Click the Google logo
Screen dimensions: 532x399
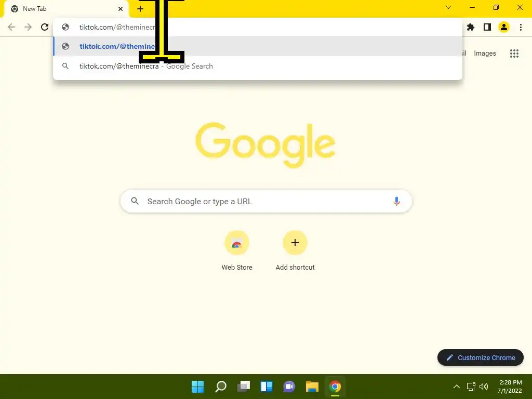tap(265, 145)
